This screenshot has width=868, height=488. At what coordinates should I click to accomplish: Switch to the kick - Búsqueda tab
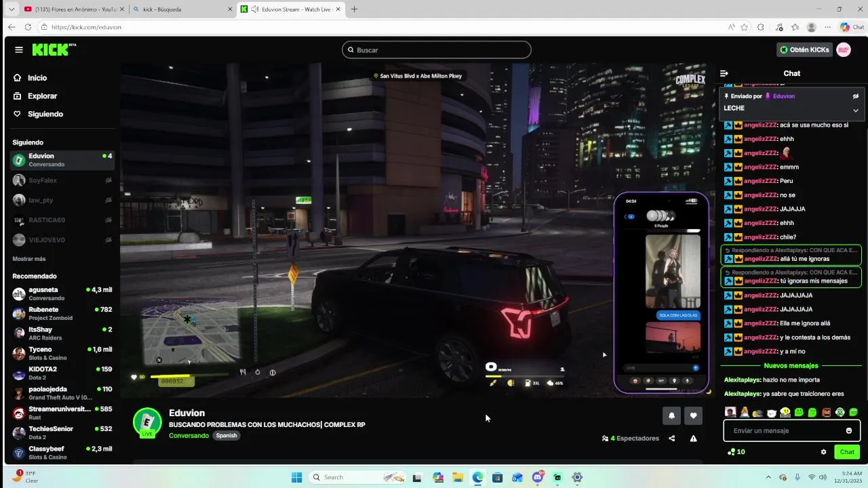tap(182, 9)
